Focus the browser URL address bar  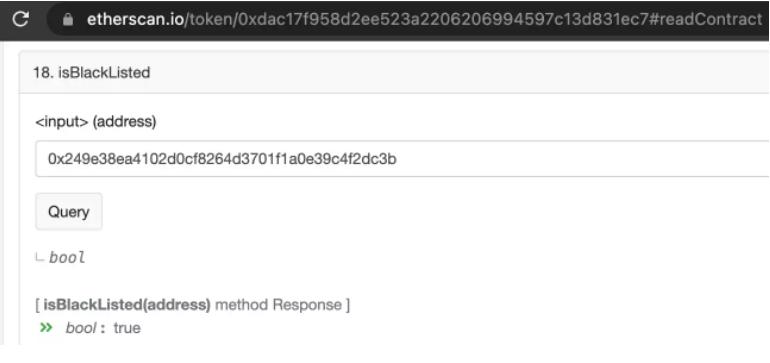pyautogui.click(x=409, y=19)
